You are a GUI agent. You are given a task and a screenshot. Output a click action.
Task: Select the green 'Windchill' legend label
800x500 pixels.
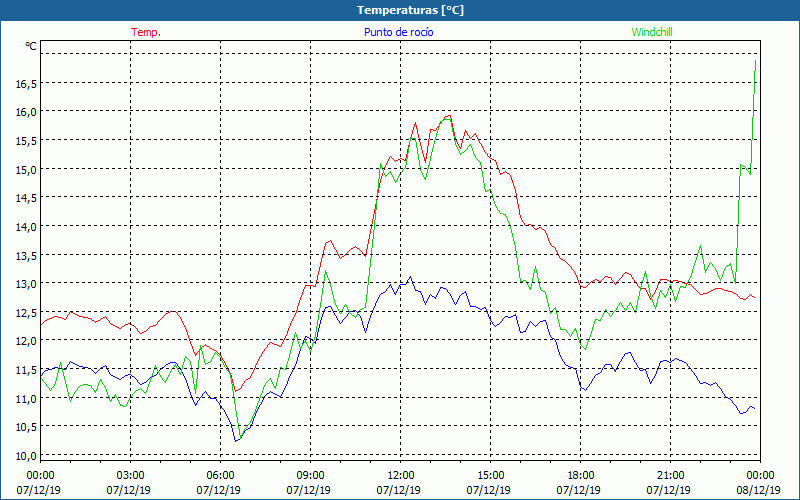[x=652, y=32]
